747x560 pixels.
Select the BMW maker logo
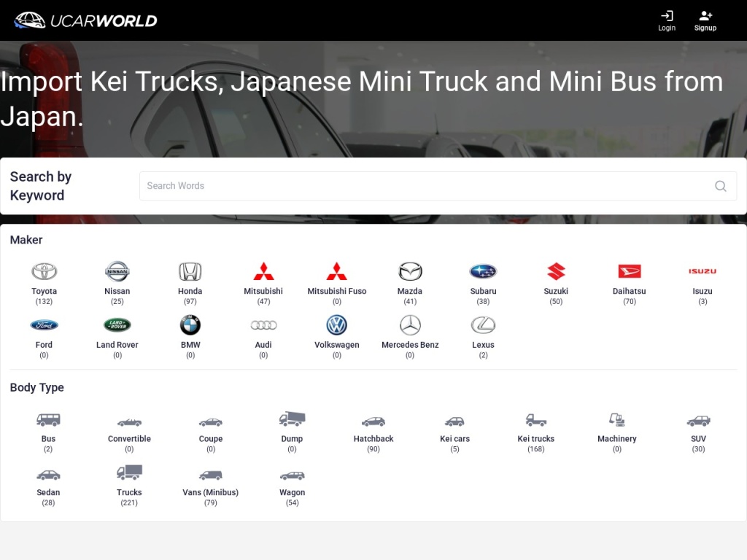coord(190,324)
